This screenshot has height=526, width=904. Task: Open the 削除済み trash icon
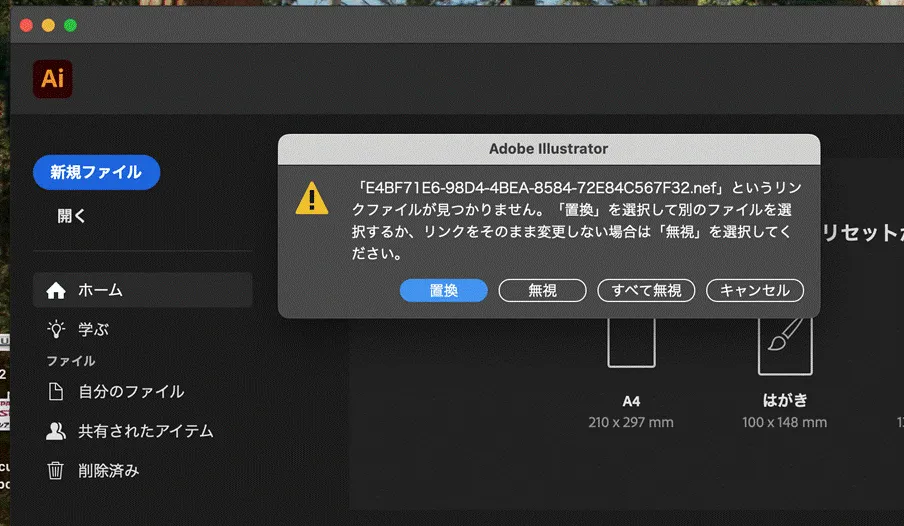click(x=56, y=470)
